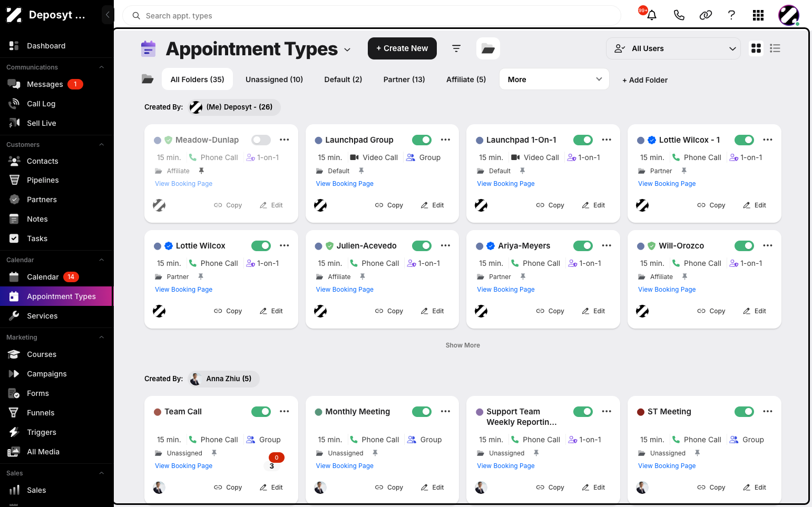The image size is (812, 507).
Task: Open the notifications bell
Action: click(x=652, y=15)
